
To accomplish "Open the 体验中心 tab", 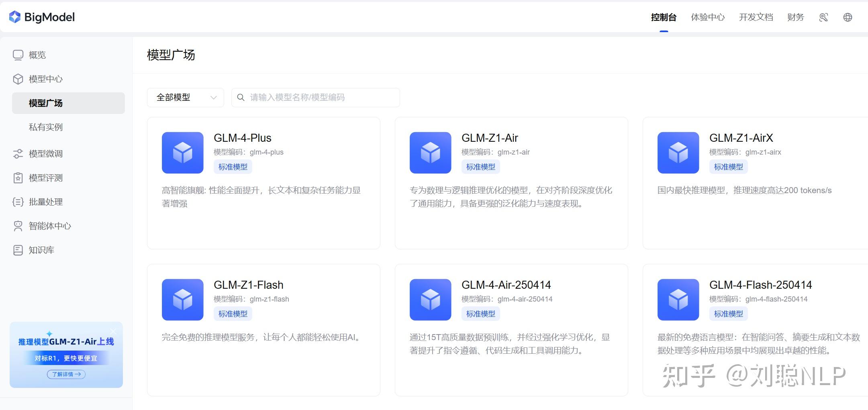I will point(708,17).
